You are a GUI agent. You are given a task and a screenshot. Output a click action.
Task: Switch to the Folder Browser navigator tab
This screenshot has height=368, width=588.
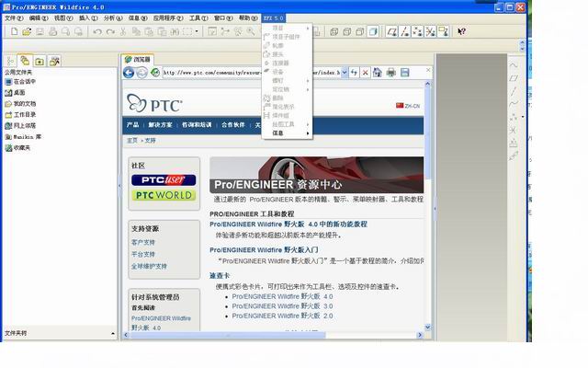pos(25,61)
